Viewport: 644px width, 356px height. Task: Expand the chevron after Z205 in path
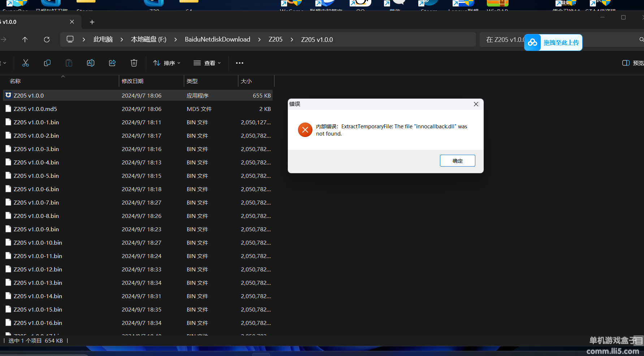tap(292, 39)
